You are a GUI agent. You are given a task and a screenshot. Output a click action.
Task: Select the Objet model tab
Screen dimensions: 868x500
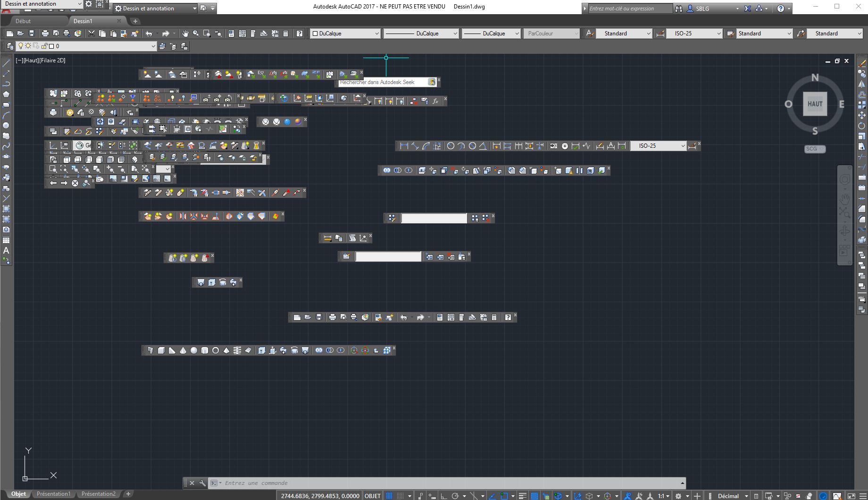[x=19, y=494]
